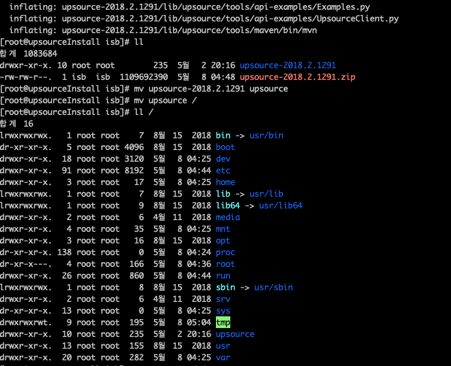This screenshot has width=451, height=366.
Task: Click the 'usr/sbin' link target
Action: pyautogui.click(x=273, y=287)
